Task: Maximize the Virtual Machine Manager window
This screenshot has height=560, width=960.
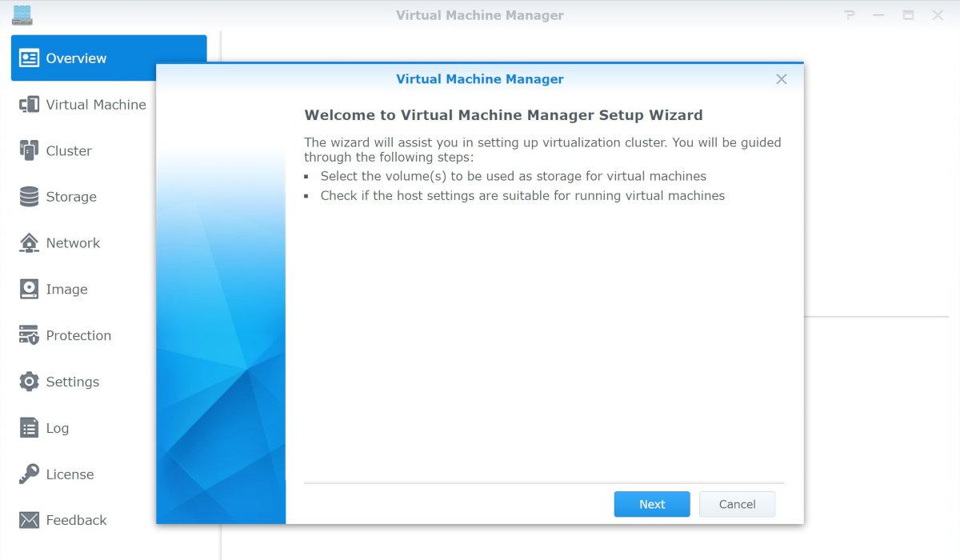Action: point(908,15)
